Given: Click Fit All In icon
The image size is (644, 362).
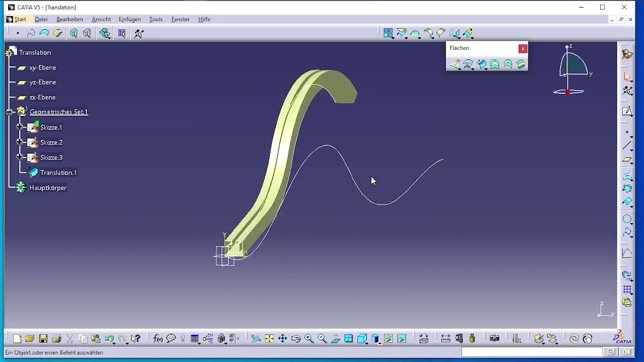Looking at the screenshot, I should click(270, 339).
